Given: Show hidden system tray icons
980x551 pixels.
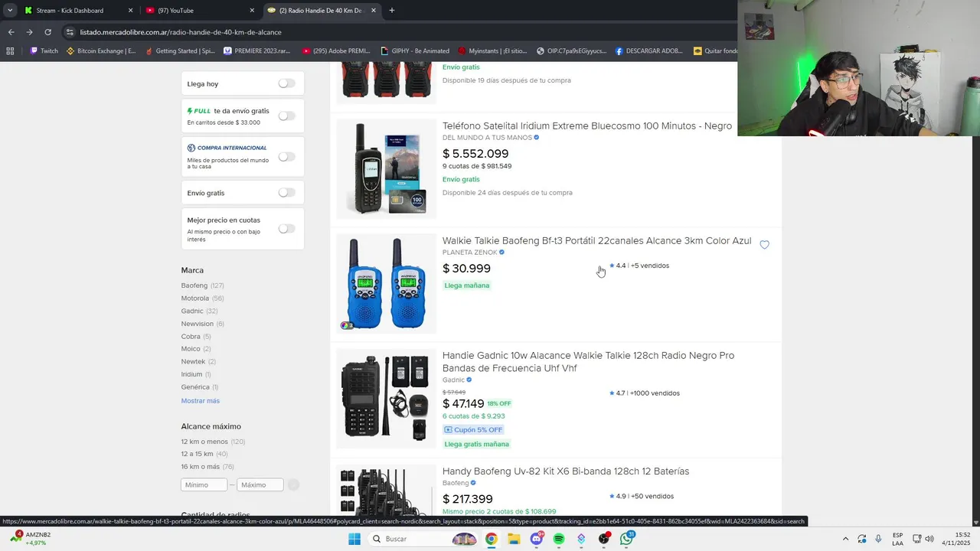Looking at the screenshot, I should [845, 539].
